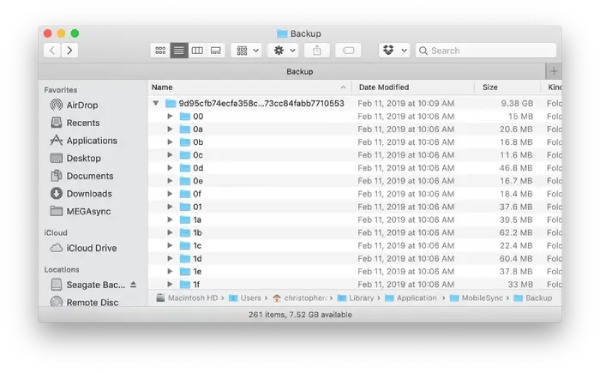
Task: Collapse the 9d95cfb74ecfa358c backup folder
Action: point(156,103)
